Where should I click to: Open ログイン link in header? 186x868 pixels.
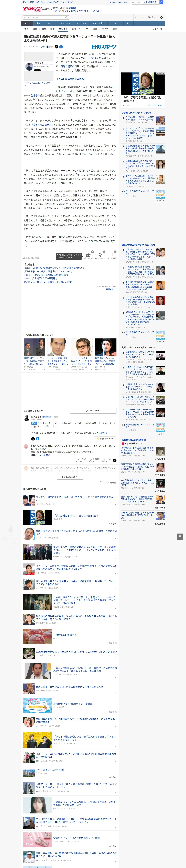pyautogui.click(x=57, y=11)
